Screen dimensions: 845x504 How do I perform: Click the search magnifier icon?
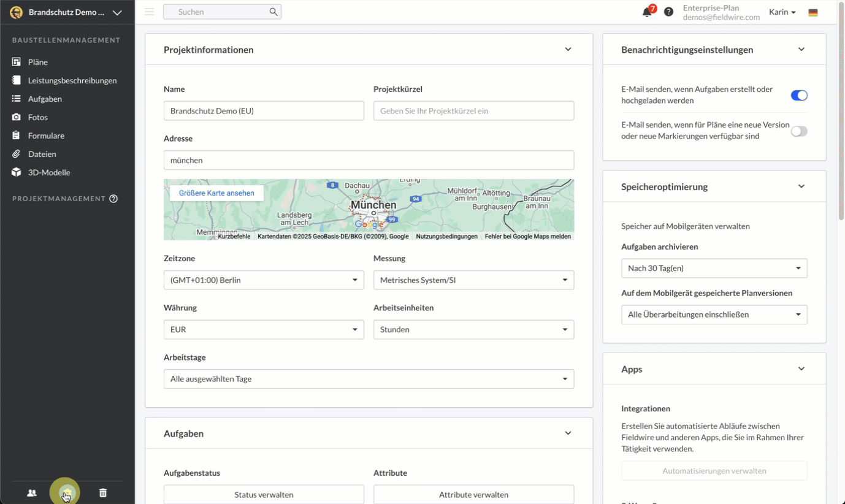[x=273, y=12]
